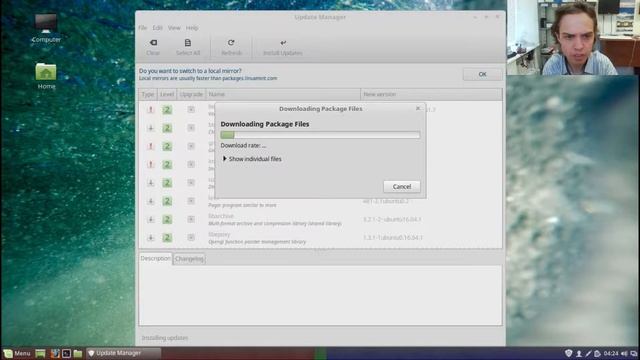Click the type arrow icon in libarchive row
640x360 pixels.
coord(150,219)
